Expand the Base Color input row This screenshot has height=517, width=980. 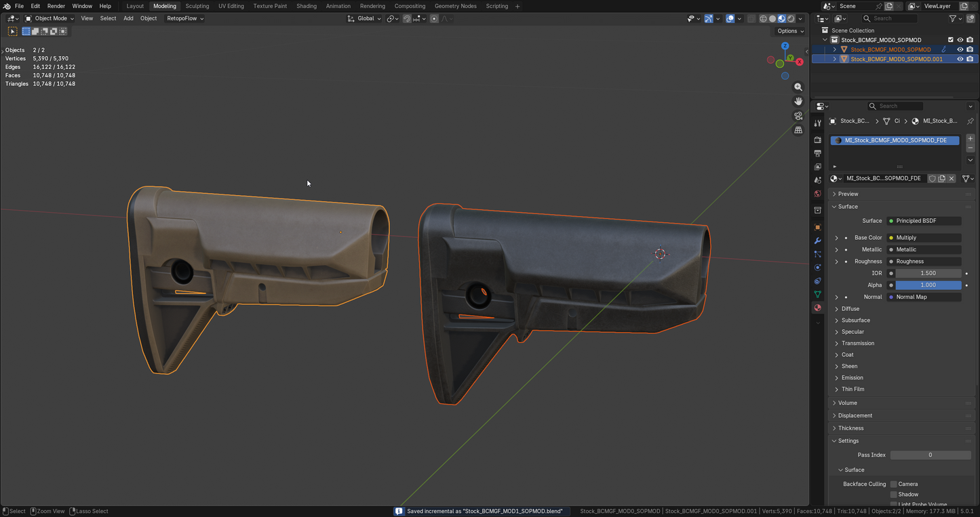[836, 238]
